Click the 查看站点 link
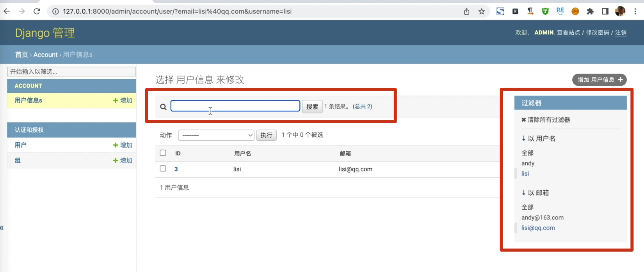The image size is (644, 272). point(568,32)
